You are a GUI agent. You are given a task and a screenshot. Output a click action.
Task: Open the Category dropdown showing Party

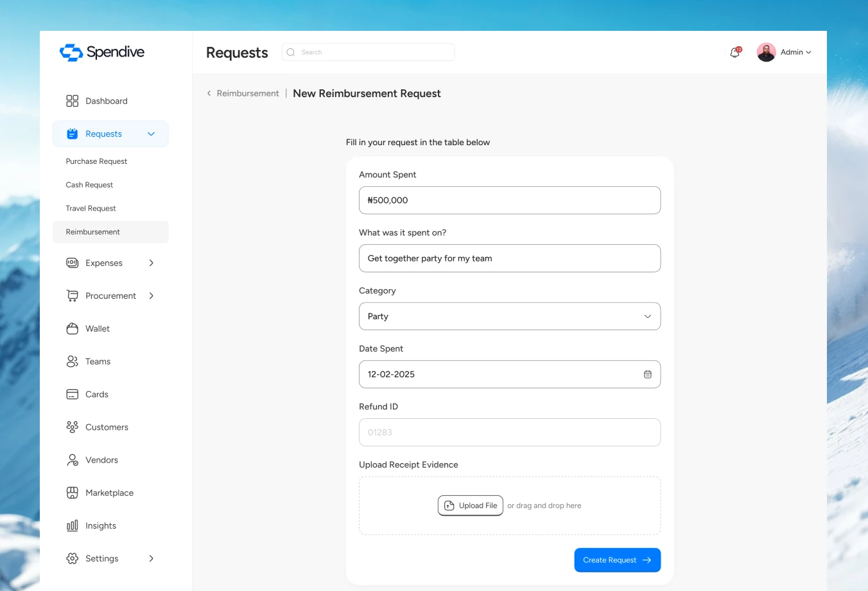510,316
